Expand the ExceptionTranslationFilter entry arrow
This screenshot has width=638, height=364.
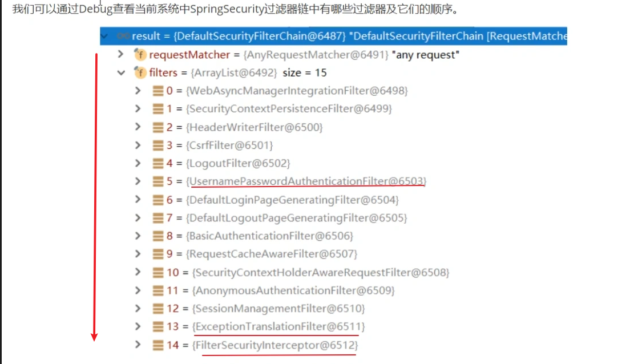point(138,327)
